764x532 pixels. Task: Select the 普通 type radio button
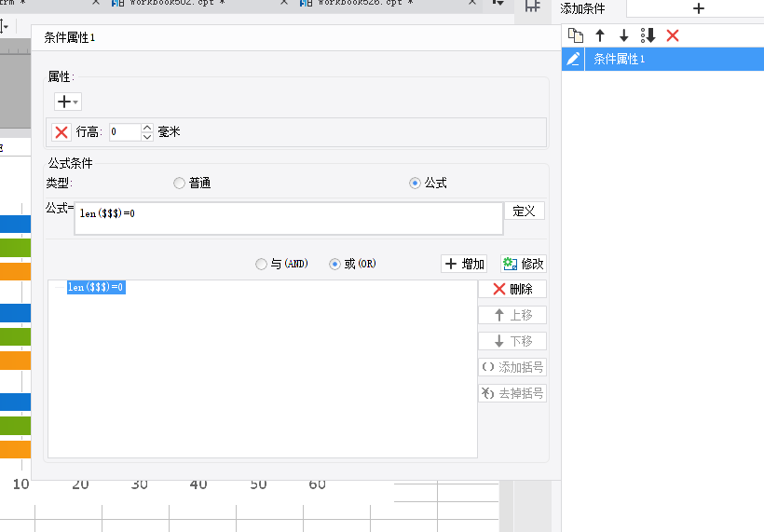tap(179, 184)
